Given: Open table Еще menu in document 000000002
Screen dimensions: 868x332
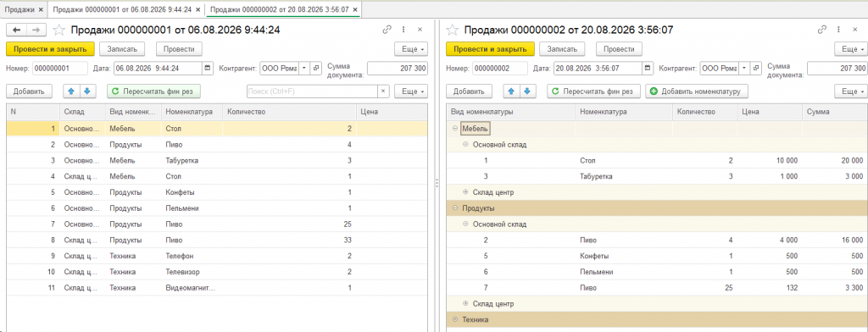Looking at the screenshot, I should point(851,91).
